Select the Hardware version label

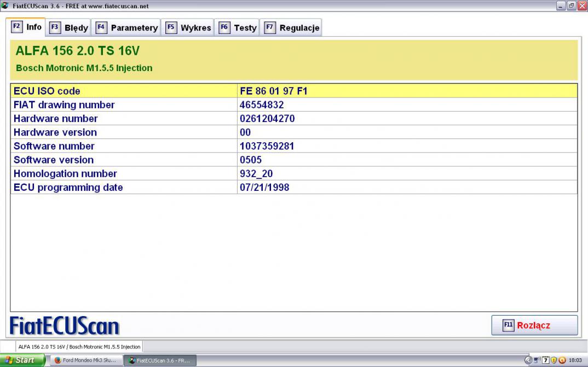tap(55, 132)
